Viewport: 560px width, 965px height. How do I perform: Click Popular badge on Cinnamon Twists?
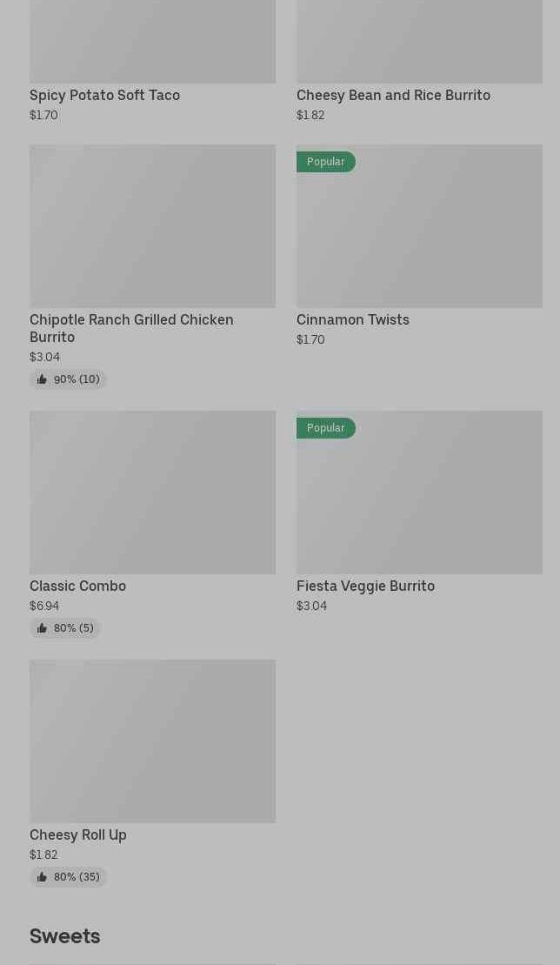click(x=325, y=162)
